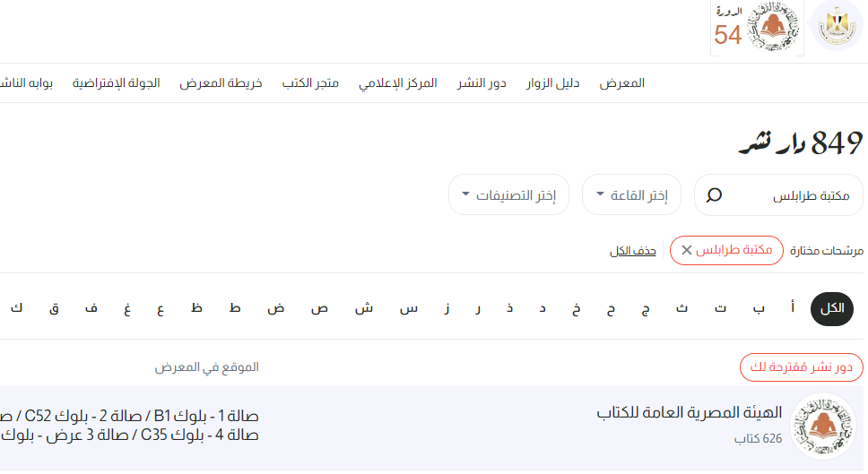Select the الكل alphabet filter
Viewport: 868px width, 474px height.
coord(832,308)
